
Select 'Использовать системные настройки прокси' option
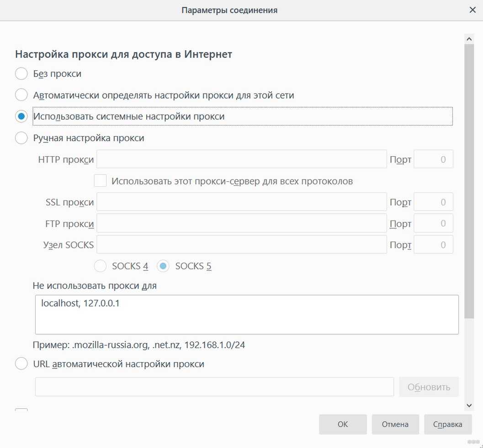21,116
